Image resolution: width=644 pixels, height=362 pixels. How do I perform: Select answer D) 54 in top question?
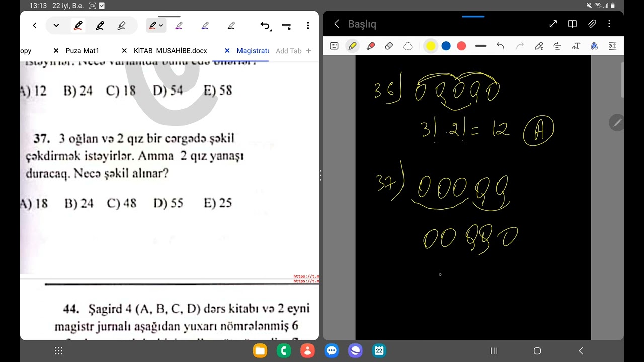point(168,90)
